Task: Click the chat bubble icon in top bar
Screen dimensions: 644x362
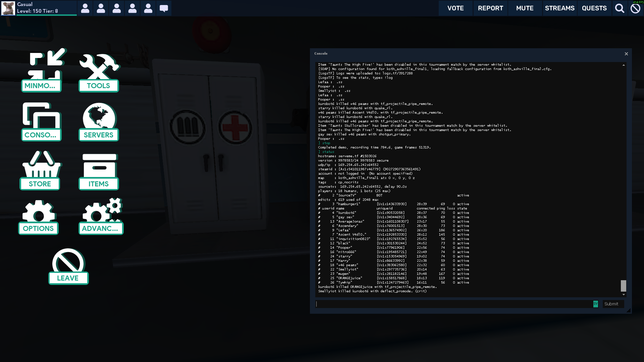Action: [164, 8]
